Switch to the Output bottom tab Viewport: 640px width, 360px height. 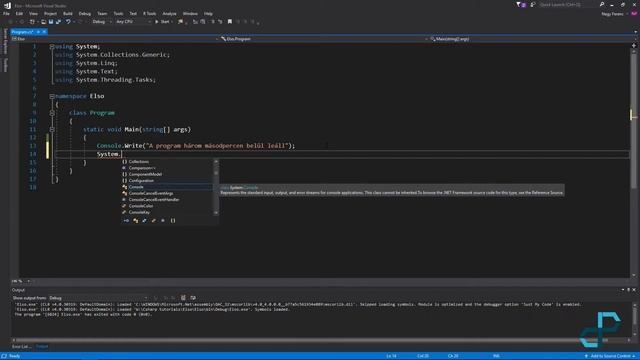coord(42,347)
